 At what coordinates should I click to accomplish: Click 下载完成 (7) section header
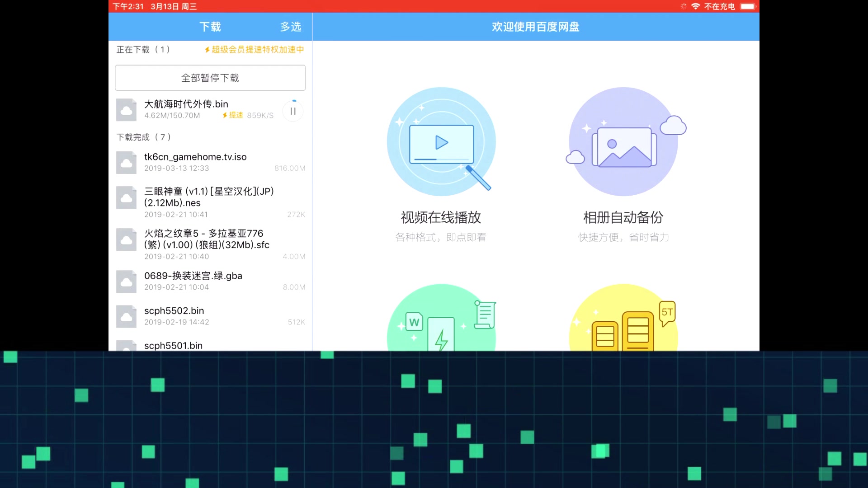[x=144, y=137]
